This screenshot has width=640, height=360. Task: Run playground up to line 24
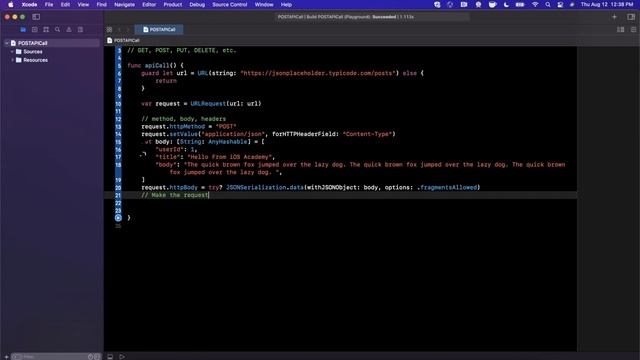118,218
